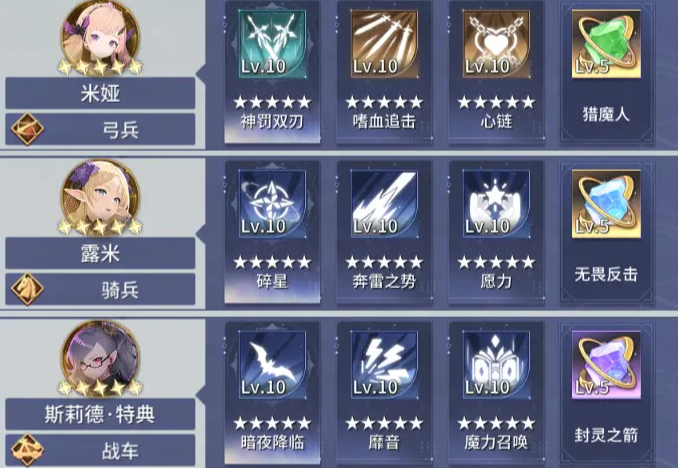The image size is (678, 468).
Task: Open the 碎星 star skill icon
Action: [x=272, y=204]
